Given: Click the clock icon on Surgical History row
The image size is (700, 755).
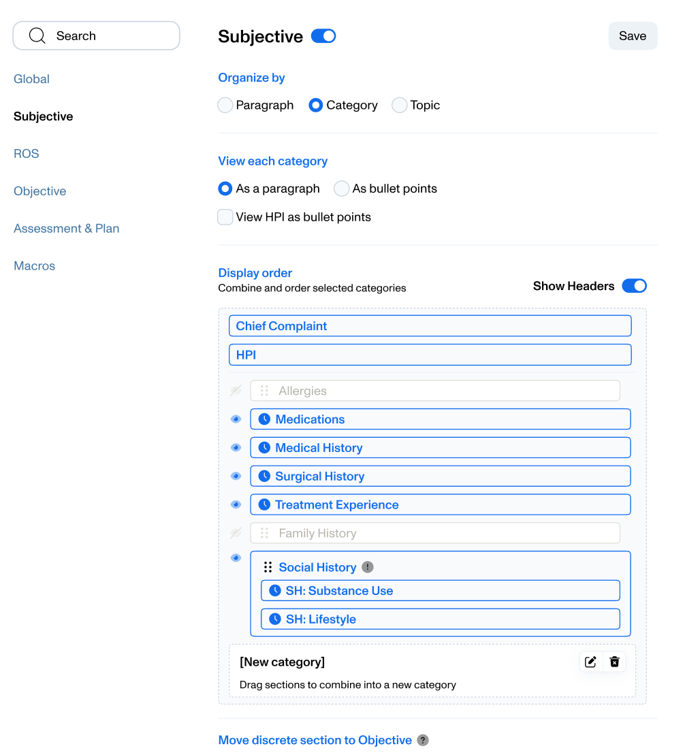Looking at the screenshot, I should point(264,476).
